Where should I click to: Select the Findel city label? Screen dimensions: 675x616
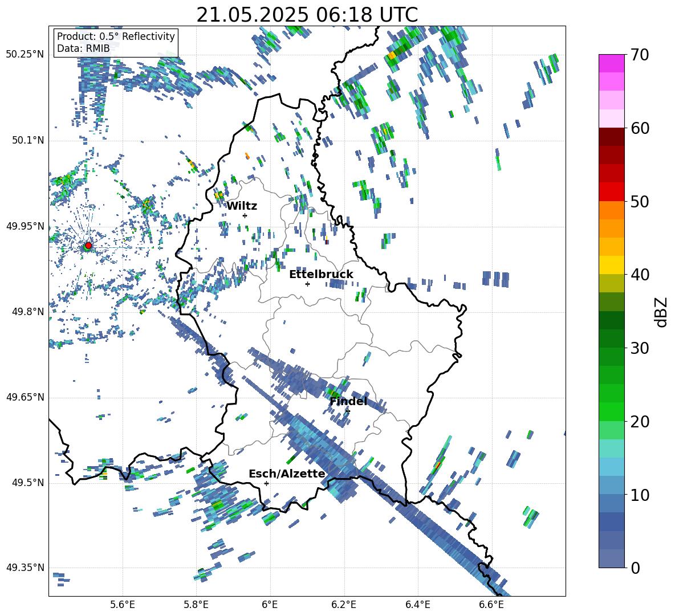(348, 401)
